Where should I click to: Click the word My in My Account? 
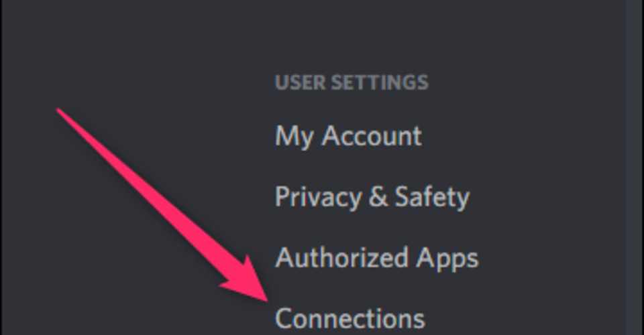pyautogui.click(x=294, y=137)
